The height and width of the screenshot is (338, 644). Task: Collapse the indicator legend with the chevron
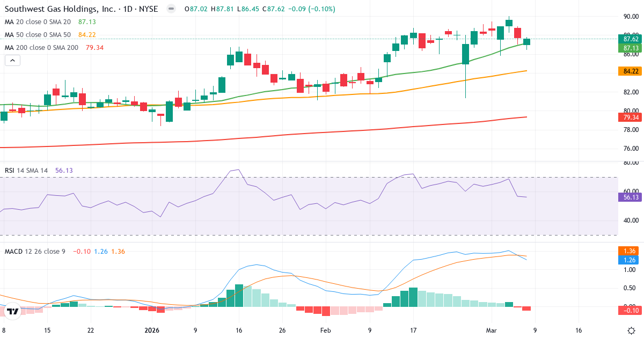[12, 60]
